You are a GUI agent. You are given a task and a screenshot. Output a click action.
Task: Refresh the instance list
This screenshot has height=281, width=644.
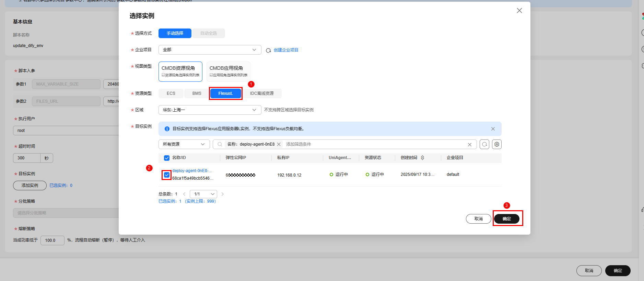coord(484,144)
